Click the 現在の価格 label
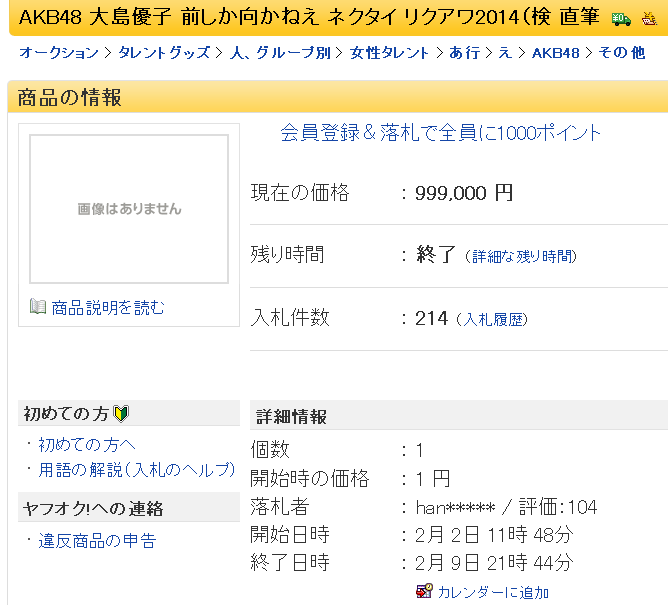The image size is (668, 605). [300, 193]
